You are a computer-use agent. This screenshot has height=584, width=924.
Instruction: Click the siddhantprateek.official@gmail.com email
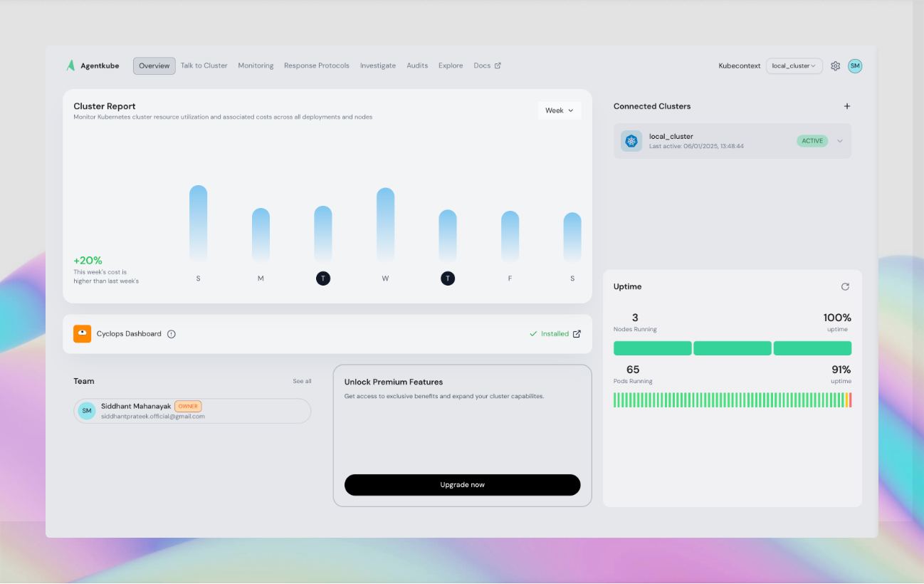[x=153, y=416]
